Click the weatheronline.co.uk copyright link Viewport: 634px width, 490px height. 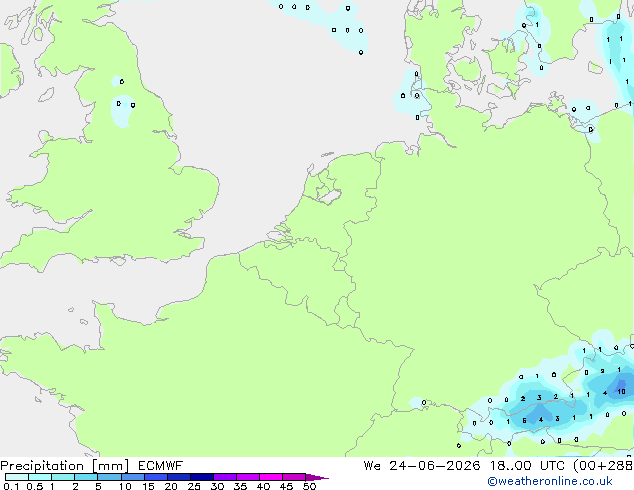point(550,481)
